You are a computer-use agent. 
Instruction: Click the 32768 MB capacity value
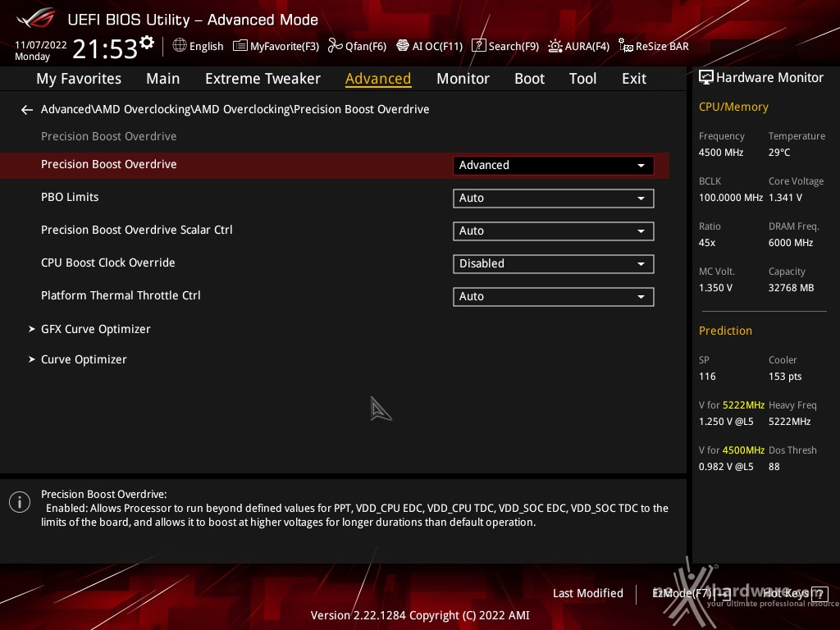click(x=791, y=288)
